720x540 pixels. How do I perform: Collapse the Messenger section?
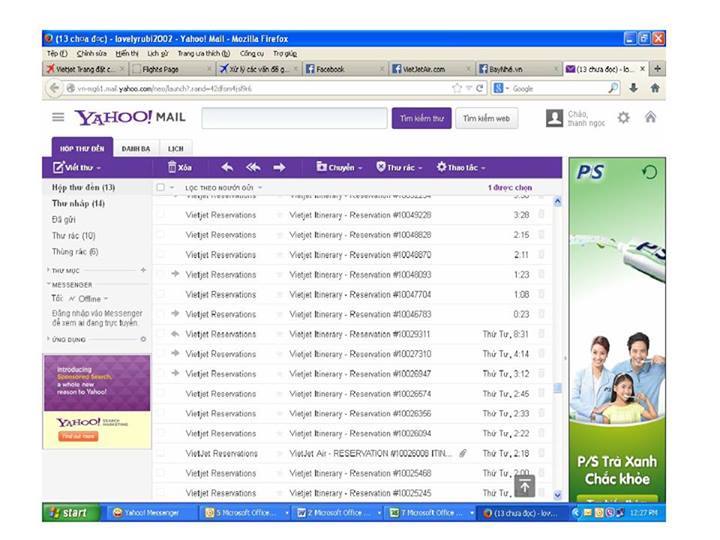pyautogui.click(x=48, y=284)
